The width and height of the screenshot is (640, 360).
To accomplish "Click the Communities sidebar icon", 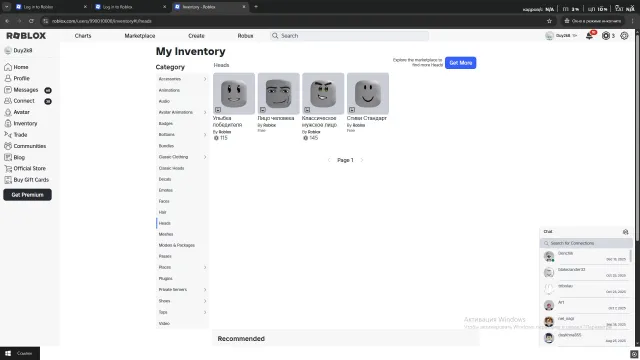I will (8, 146).
